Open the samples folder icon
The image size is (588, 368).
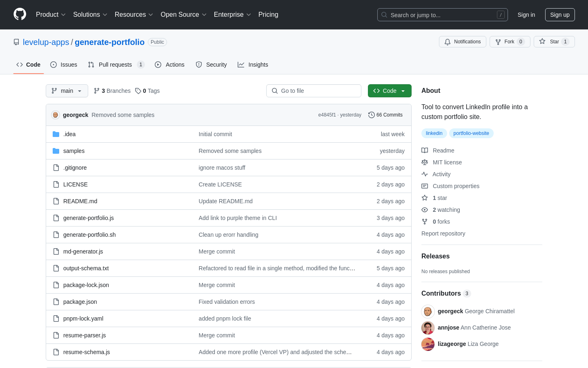point(56,151)
